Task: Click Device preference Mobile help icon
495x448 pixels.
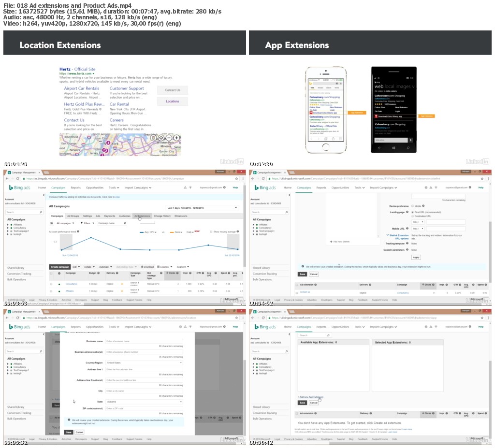Action: 423,206
